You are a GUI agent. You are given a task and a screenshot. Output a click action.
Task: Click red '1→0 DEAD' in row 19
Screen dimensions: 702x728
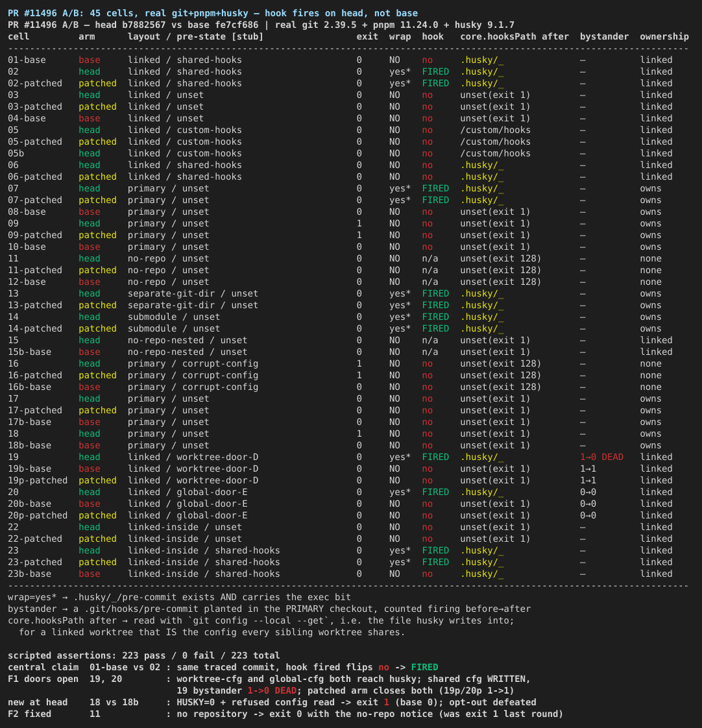[x=601, y=457]
